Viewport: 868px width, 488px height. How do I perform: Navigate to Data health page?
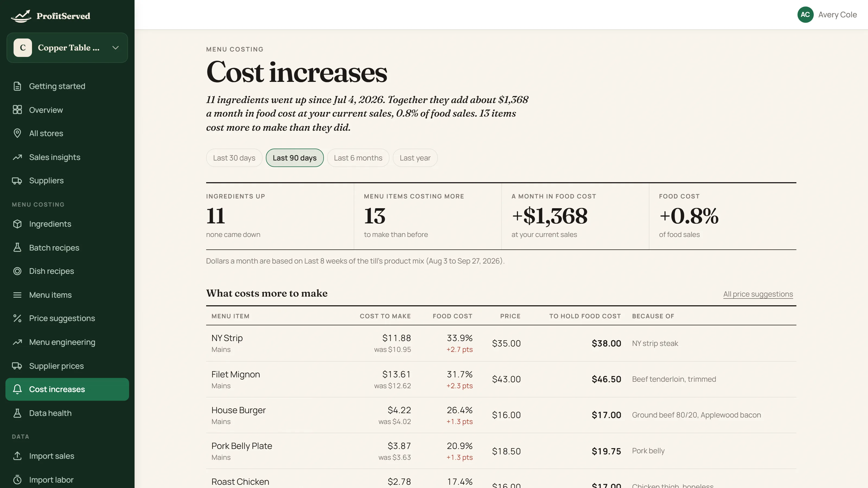pyautogui.click(x=67, y=413)
